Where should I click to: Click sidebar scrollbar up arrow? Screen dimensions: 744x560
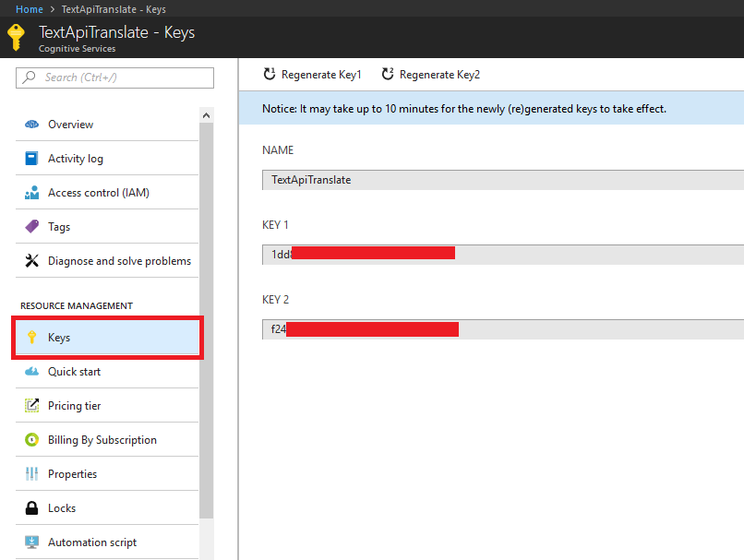207,115
